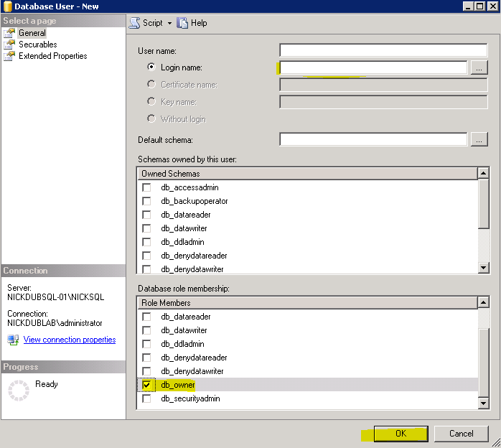Click the Script toolbar icon
The height and width of the screenshot is (448, 501).
(134, 23)
